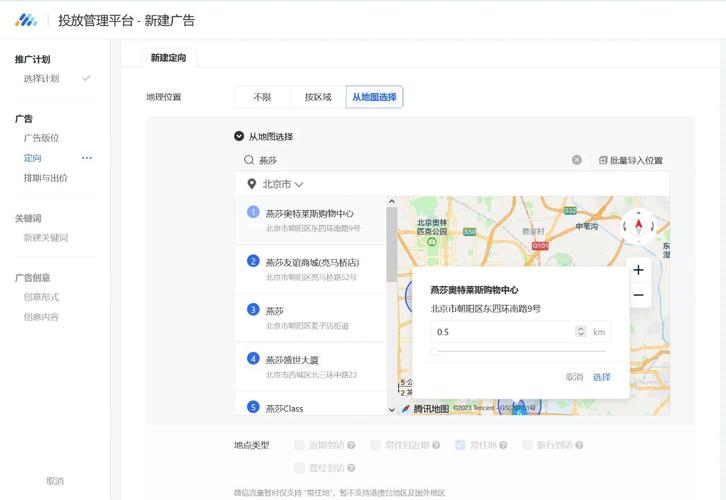This screenshot has height=500, width=726.
Task: Click the three-dot menu beside 定向
Action: (87, 158)
